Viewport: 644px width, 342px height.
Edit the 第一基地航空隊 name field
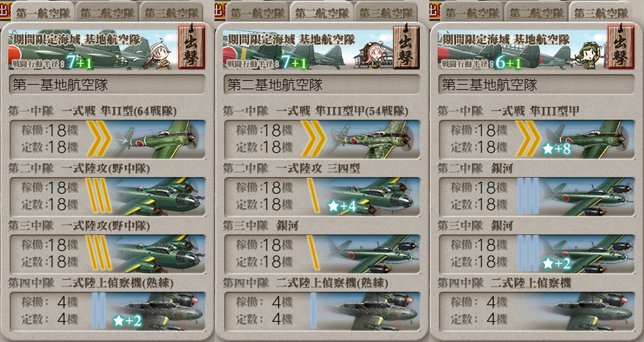(x=107, y=84)
